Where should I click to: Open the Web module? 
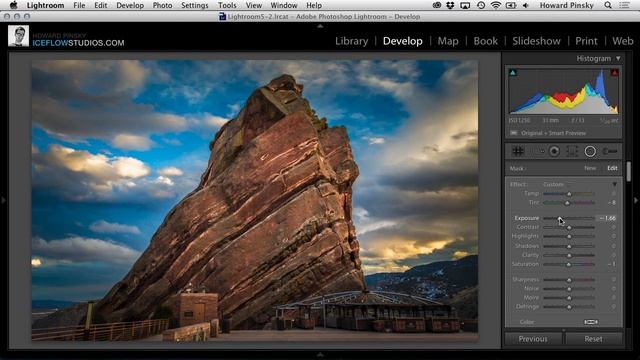622,41
